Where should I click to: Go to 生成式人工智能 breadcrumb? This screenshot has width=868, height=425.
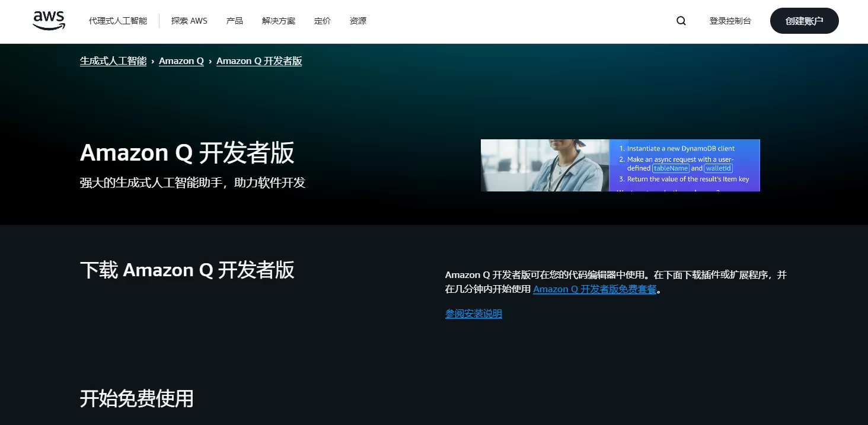[x=113, y=61]
